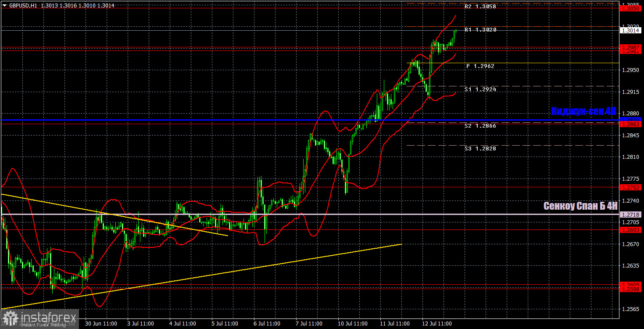644x329 pixels.
Task: Click the 1.2915 price axis value
Action: pyautogui.click(x=631, y=92)
